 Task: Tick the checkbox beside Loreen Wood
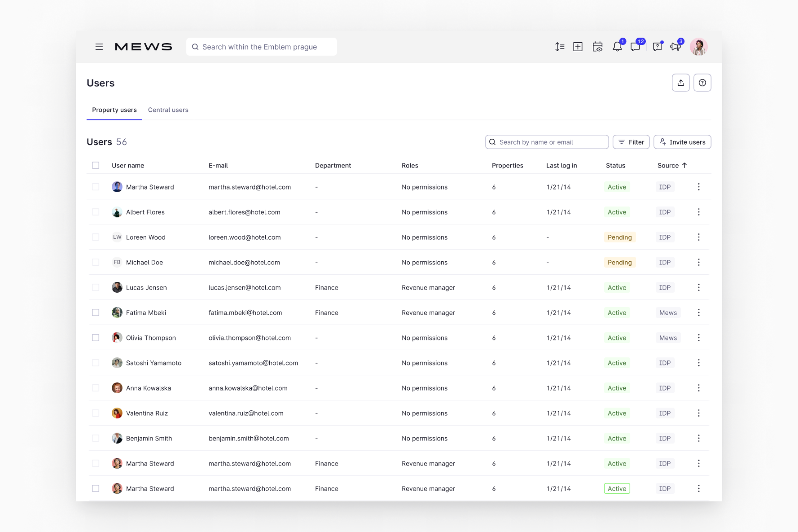tap(95, 237)
